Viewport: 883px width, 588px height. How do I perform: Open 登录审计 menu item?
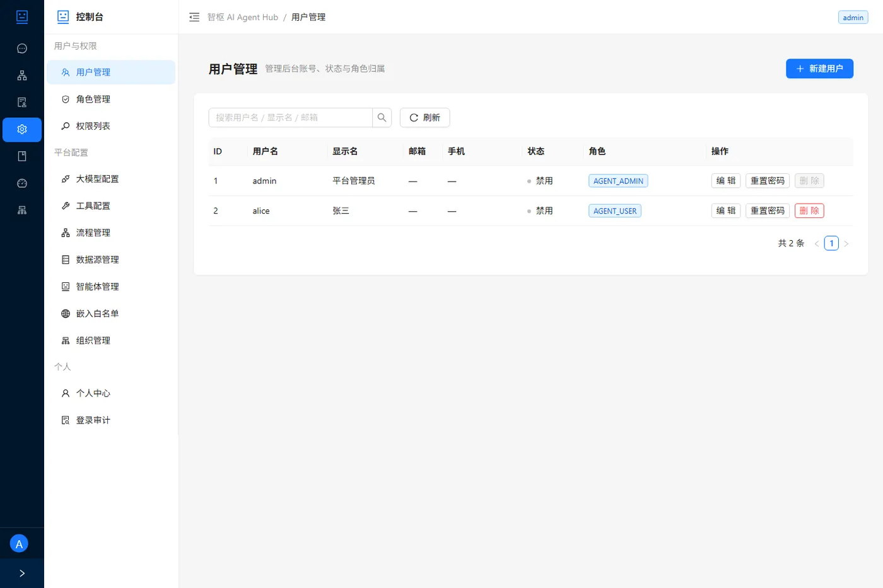111,420
